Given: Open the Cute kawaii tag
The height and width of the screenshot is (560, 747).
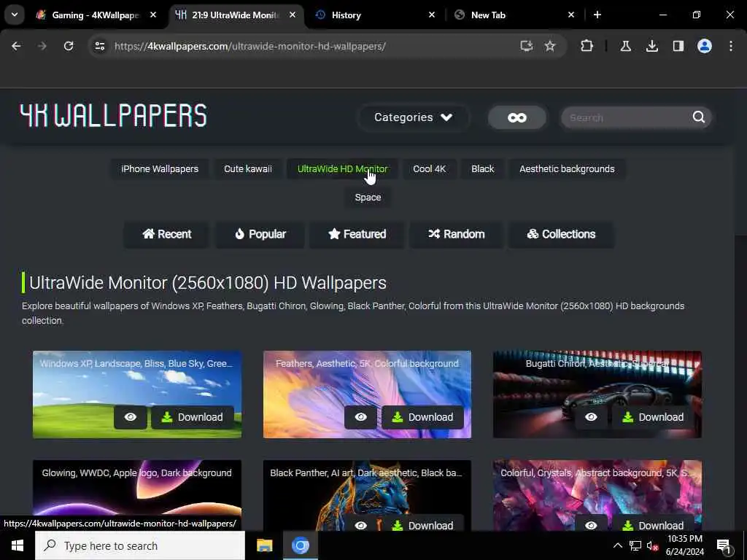Looking at the screenshot, I should [248, 169].
